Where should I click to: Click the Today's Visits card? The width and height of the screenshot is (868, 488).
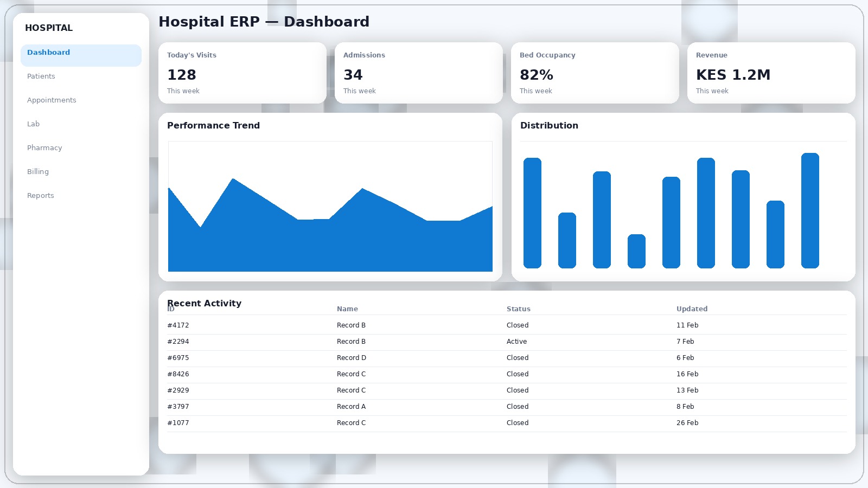pyautogui.click(x=242, y=73)
